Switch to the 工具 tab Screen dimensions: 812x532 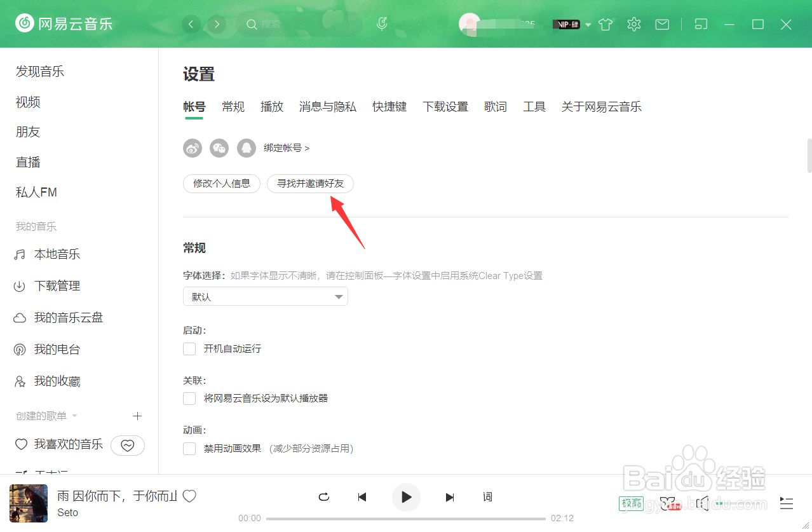tap(534, 107)
